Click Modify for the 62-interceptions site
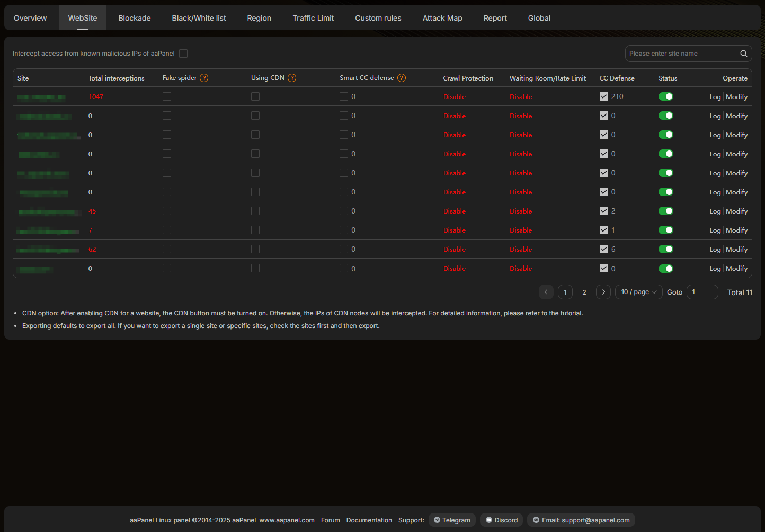 736,250
